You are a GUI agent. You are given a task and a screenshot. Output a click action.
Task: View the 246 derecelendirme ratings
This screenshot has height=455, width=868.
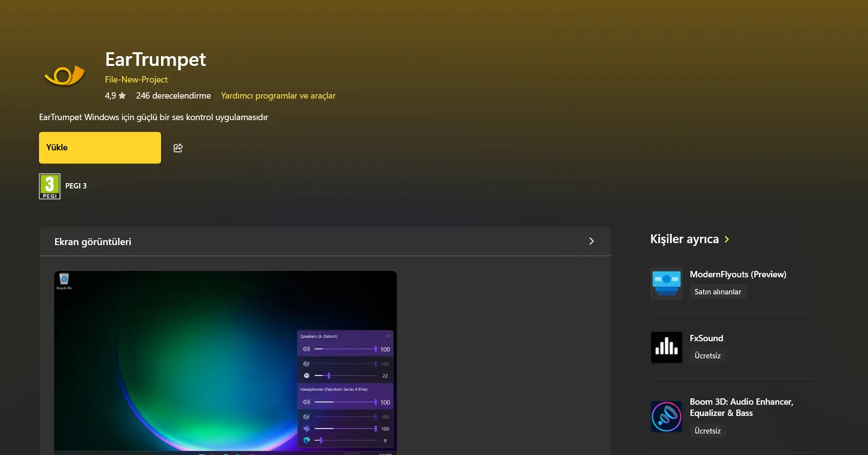(173, 96)
